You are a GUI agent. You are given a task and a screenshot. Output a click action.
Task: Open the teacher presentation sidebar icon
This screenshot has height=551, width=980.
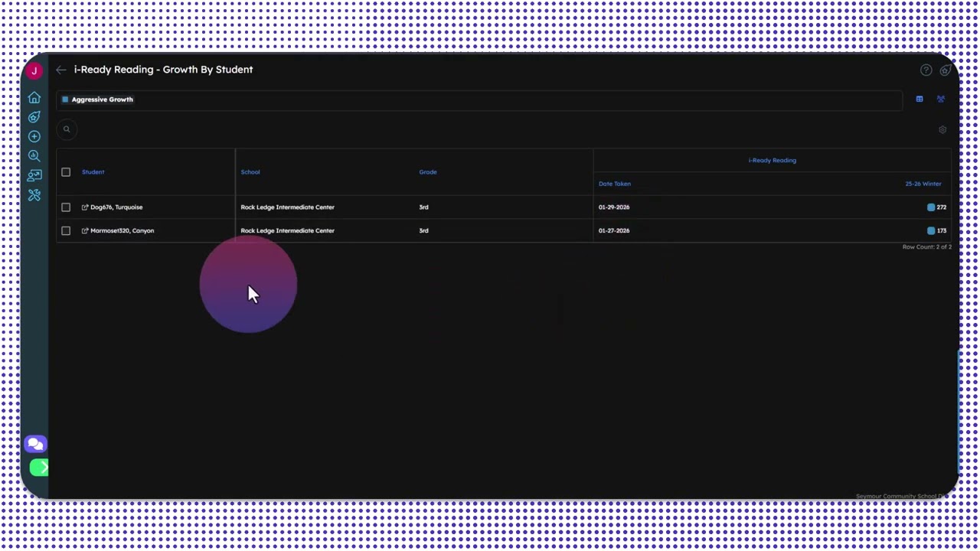[x=34, y=176]
